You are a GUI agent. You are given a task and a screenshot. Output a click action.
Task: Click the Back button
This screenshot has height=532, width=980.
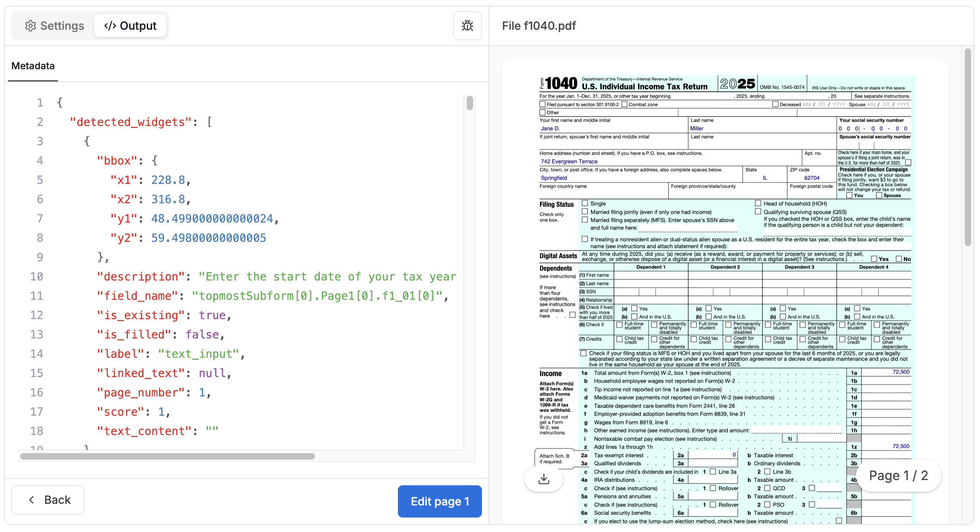tap(48, 499)
